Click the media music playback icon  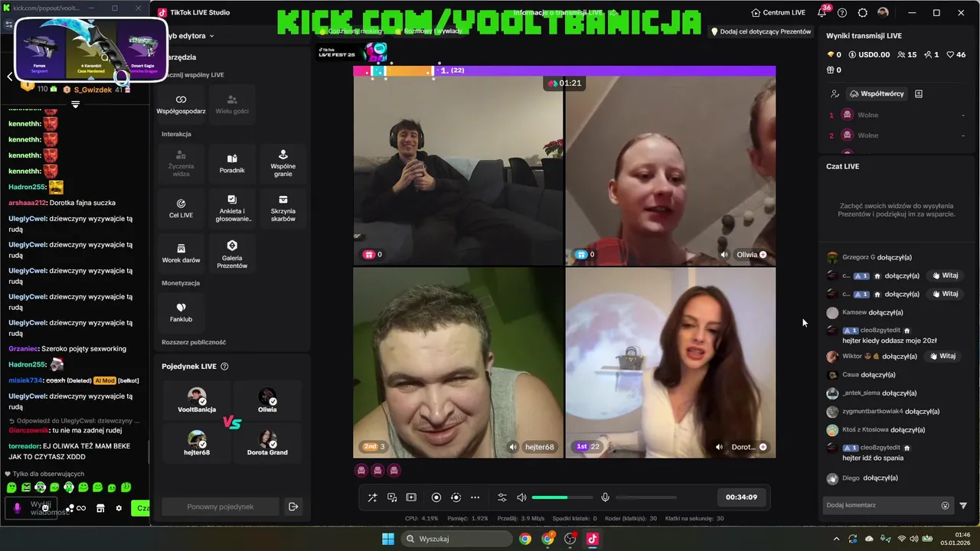pos(392,497)
